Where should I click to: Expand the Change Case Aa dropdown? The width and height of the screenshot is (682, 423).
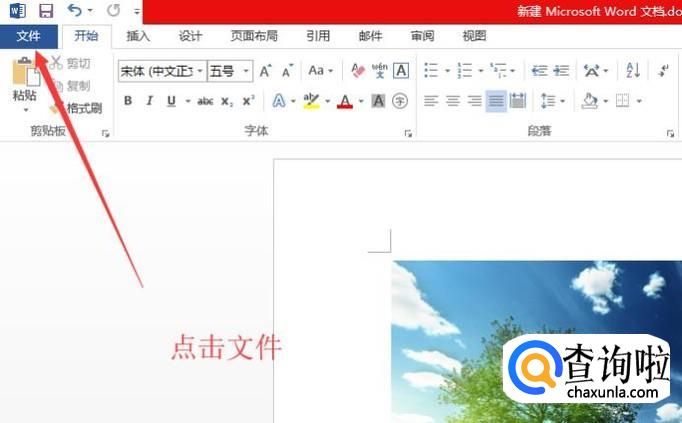click(319, 71)
